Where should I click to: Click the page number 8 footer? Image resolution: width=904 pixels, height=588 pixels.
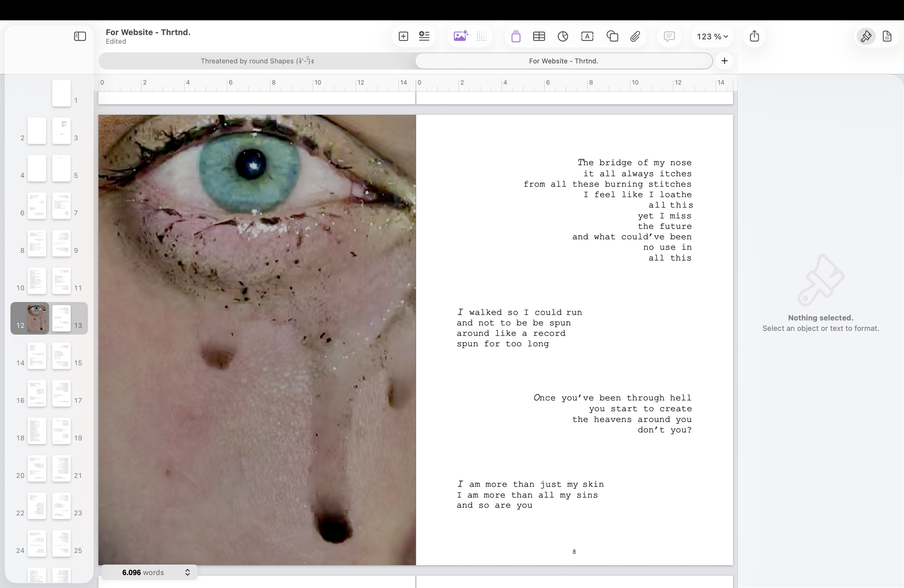[x=574, y=552]
